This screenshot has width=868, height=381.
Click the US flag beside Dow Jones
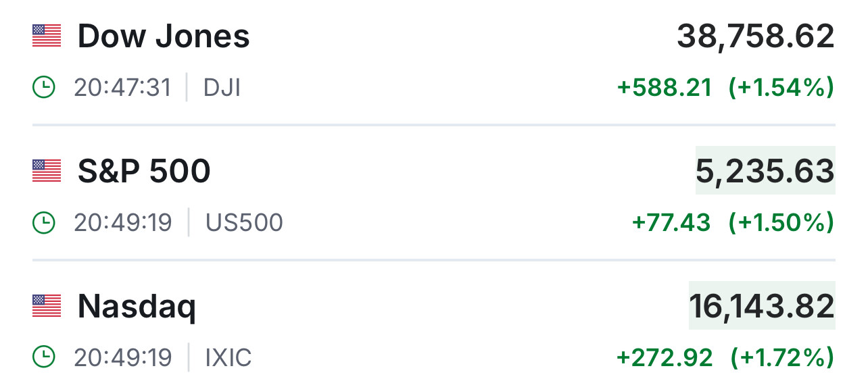(47, 36)
